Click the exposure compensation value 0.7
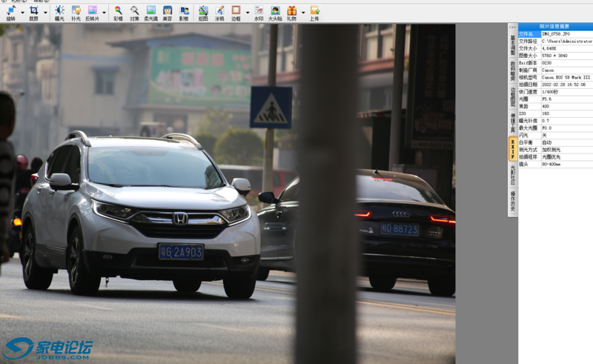593x364 pixels. pyautogui.click(x=546, y=121)
